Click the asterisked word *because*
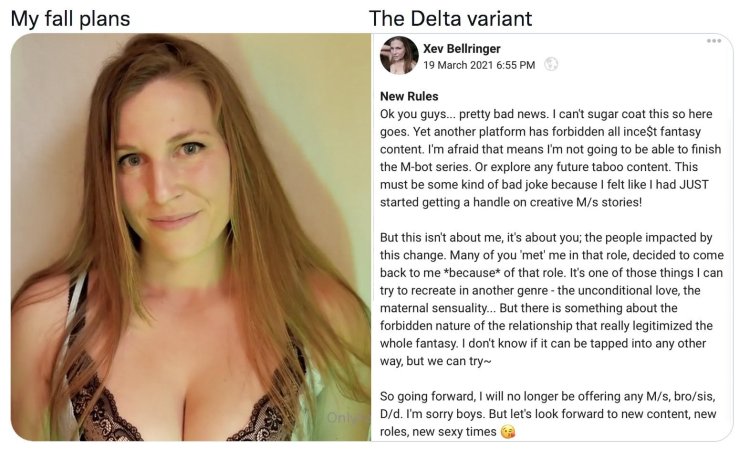The image size is (750, 451). click(472, 273)
